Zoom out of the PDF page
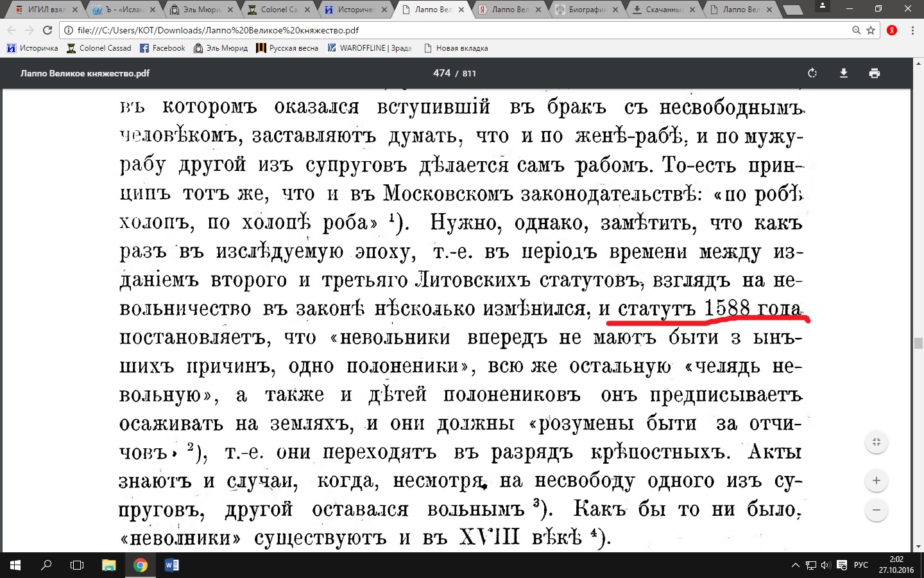The width and height of the screenshot is (924, 578). (x=876, y=511)
